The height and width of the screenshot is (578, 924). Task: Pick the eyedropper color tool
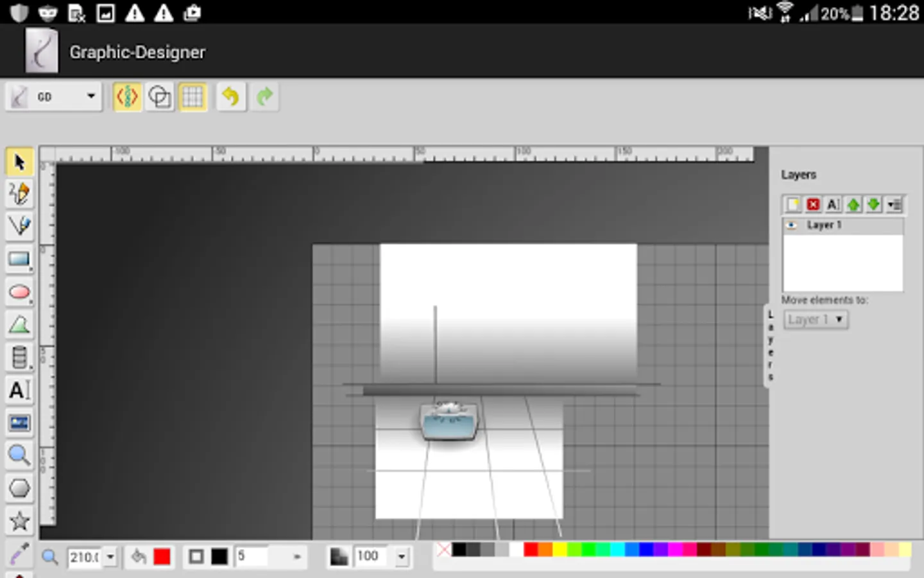[19, 552]
